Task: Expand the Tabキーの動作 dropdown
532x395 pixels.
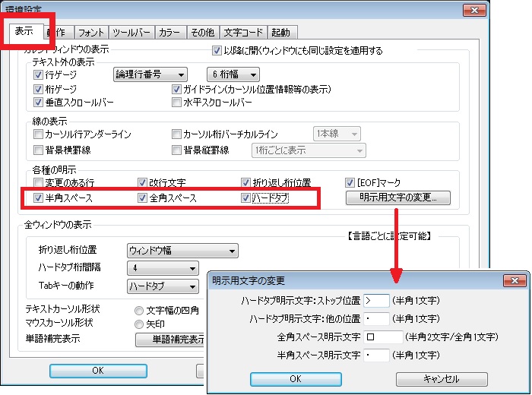Action: 162,286
